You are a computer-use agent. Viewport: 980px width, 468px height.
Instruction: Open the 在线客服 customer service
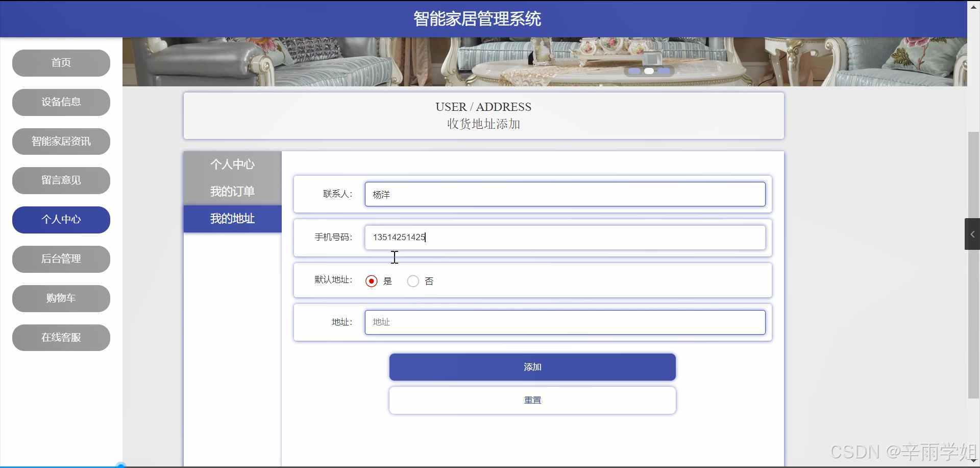click(x=61, y=338)
